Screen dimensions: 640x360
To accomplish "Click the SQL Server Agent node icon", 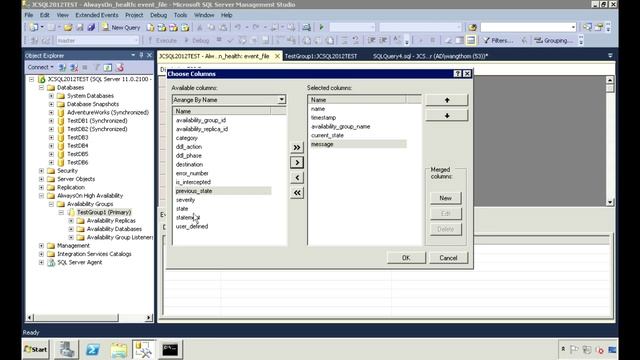I will tap(51, 262).
